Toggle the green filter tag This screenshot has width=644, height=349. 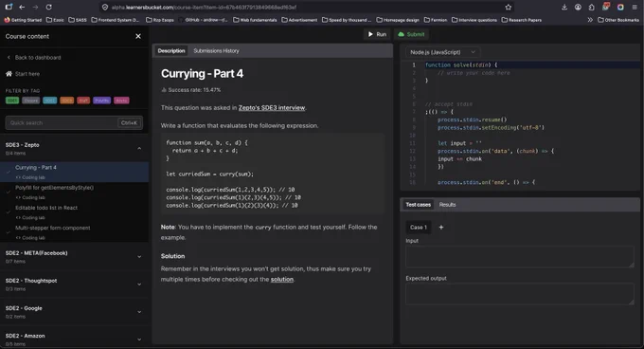click(x=12, y=101)
